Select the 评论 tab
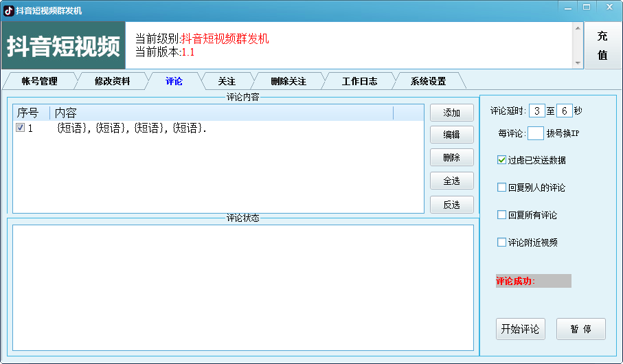The height and width of the screenshot is (364, 623). coord(174,81)
